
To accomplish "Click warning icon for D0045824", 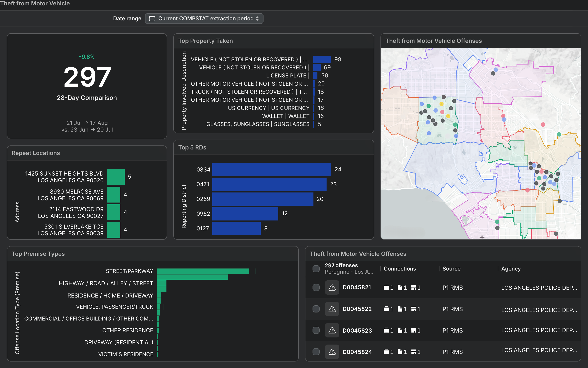I will pos(332,352).
